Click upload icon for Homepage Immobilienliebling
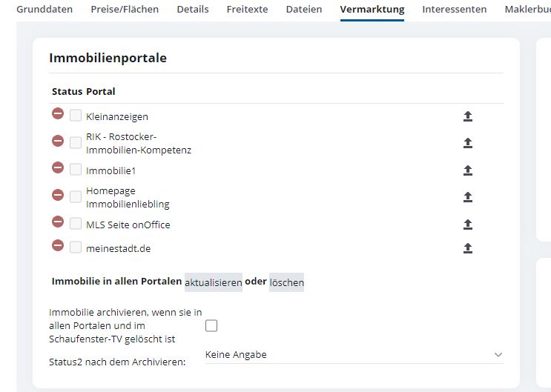The width and height of the screenshot is (551, 392). [x=468, y=197]
